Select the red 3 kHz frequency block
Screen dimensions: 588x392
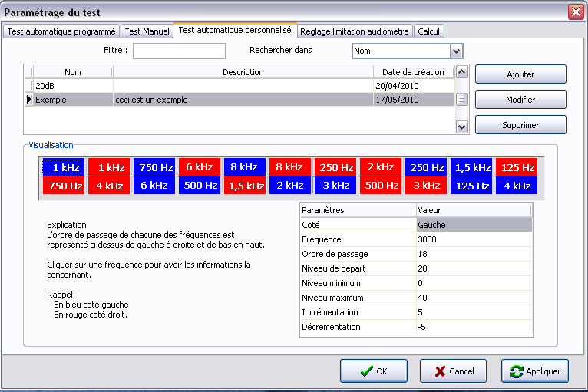(426, 186)
